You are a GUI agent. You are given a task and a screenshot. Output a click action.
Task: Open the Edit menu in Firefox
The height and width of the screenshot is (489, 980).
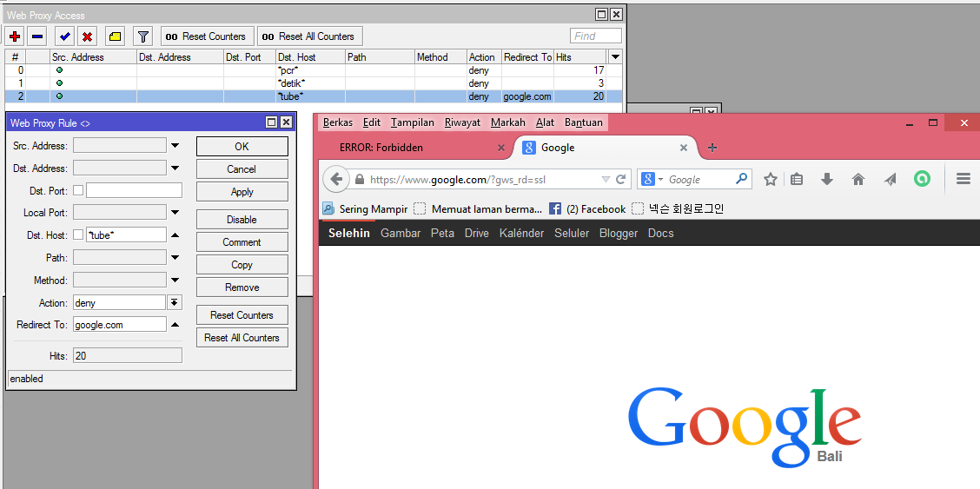[371, 122]
